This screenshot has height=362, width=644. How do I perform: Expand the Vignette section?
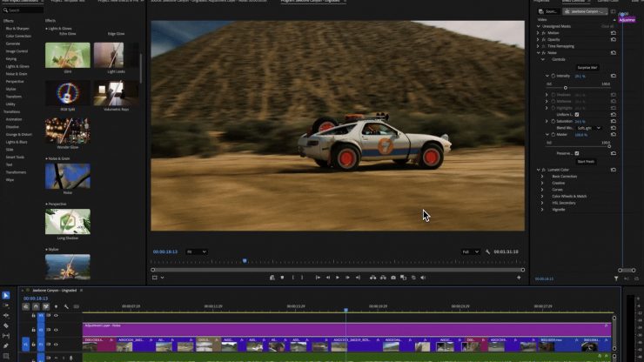click(x=542, y=210)
